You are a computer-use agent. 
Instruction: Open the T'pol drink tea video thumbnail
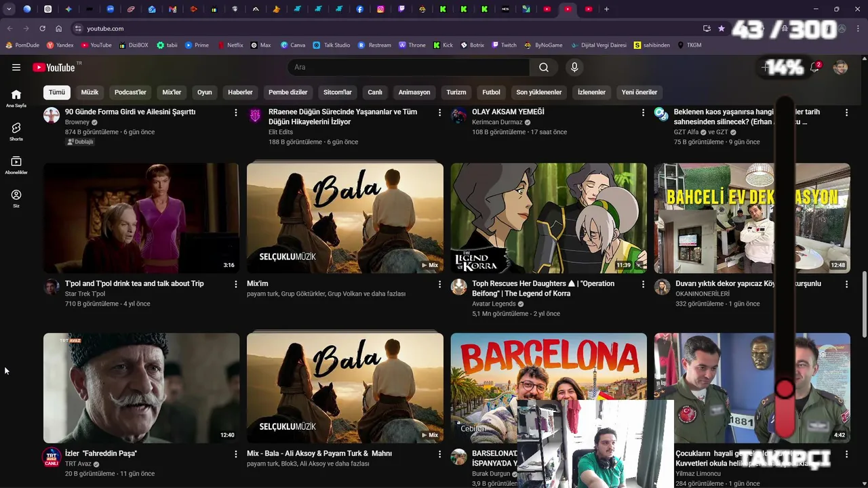[x=141, y=218]
